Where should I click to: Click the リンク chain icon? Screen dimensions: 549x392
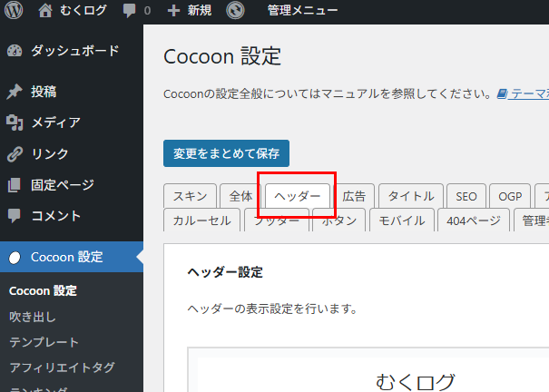coord(15,154)
